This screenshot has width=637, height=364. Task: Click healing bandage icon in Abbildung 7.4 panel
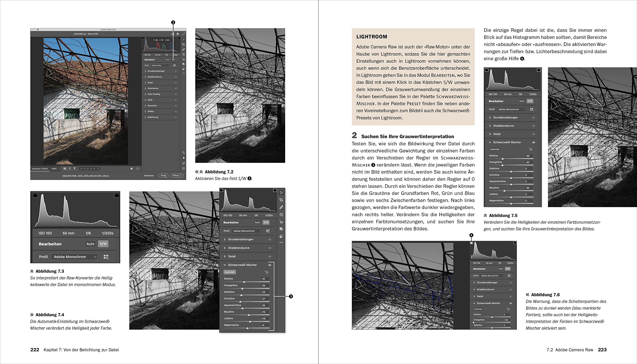[x=281, y=207]
